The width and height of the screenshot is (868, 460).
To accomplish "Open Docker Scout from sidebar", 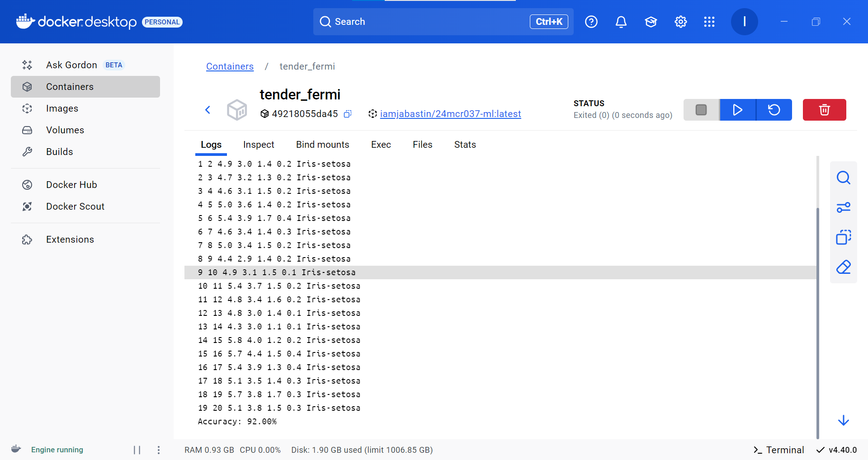I will coord(85,207).
